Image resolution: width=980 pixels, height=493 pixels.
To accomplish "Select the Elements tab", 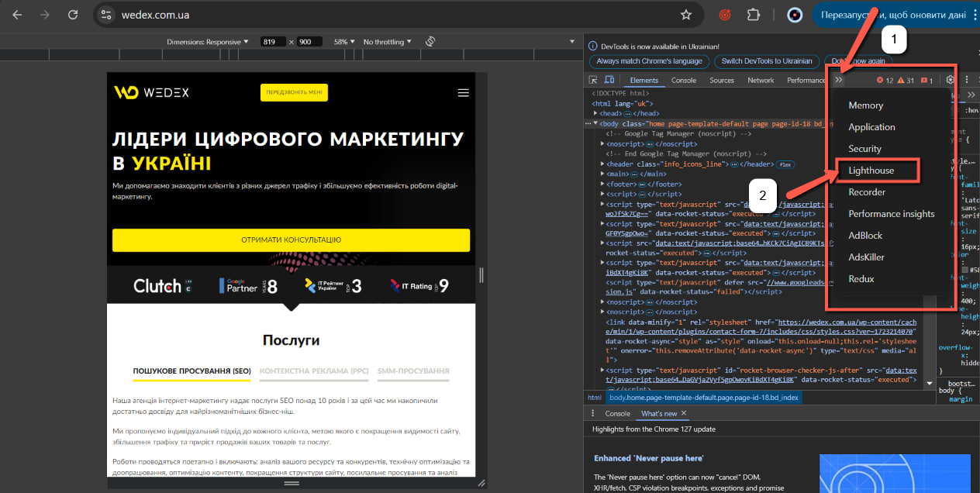I will pyautogui.click(x=644, y=80).
